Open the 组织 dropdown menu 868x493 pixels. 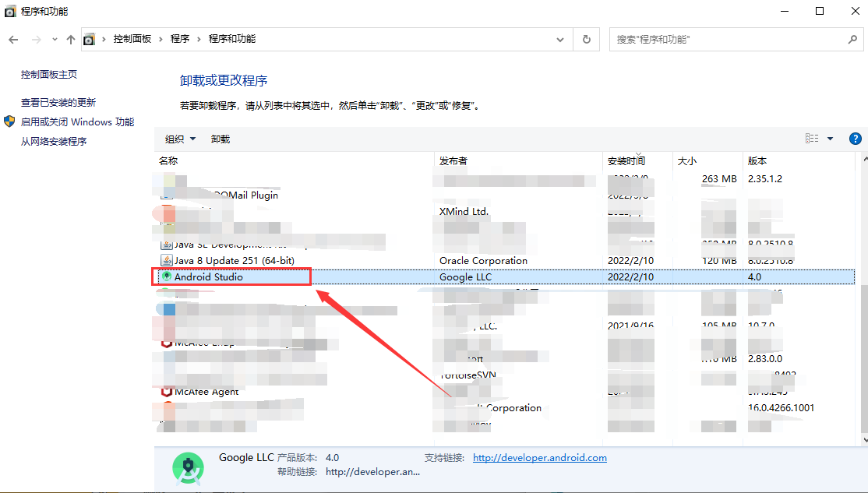pyautogui.click(x=181, y=139)
